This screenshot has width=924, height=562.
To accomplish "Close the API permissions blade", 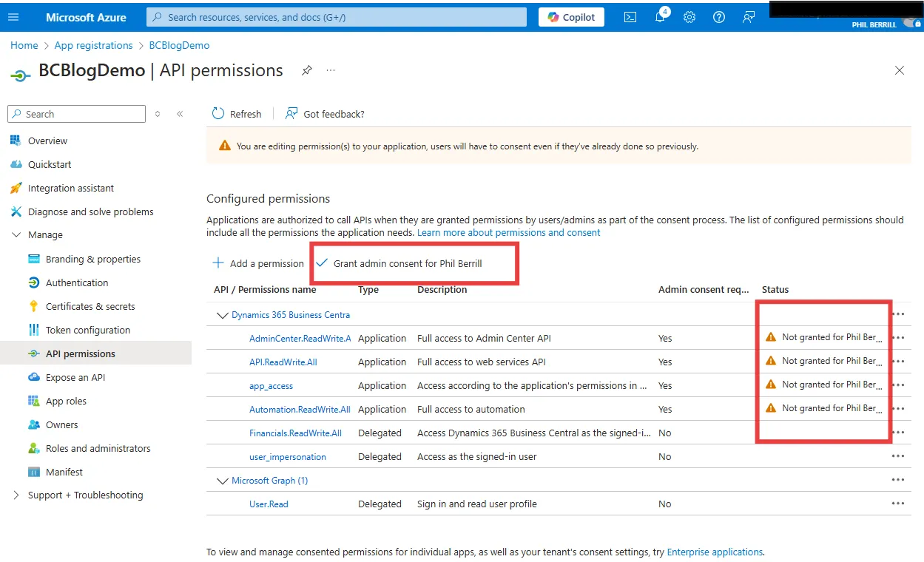I will (x=900, y=70).
